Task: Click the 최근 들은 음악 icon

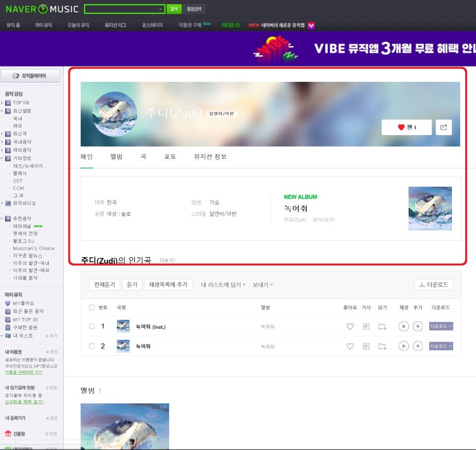Action: [x=8, y=311]
